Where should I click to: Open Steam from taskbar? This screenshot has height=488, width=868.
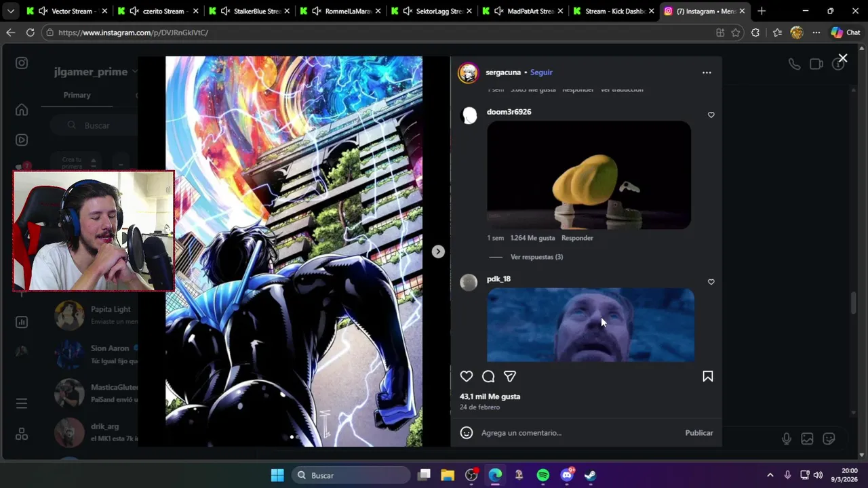[591, 475]
